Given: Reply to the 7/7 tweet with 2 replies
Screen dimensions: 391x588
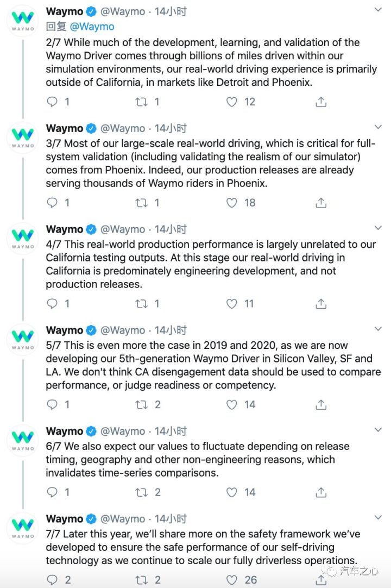Looking at the screenshot, I should [x=52, y=580].
